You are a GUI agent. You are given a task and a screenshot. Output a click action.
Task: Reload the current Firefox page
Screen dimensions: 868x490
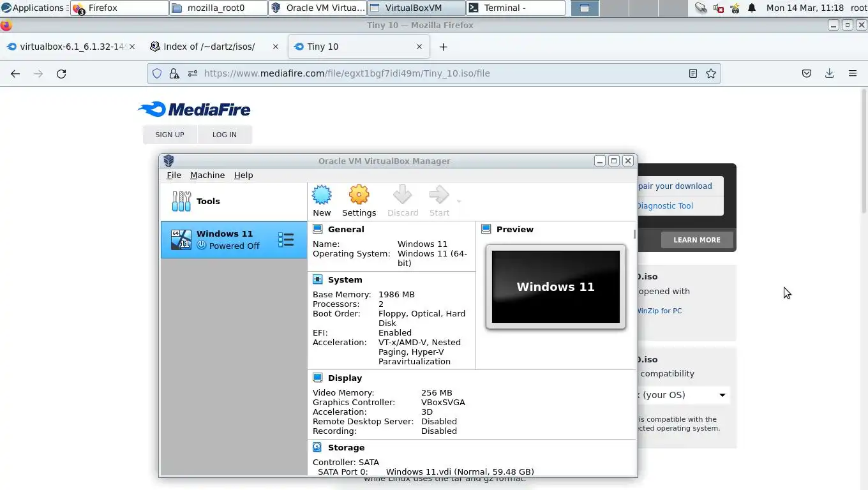click(x=61, y=73)
